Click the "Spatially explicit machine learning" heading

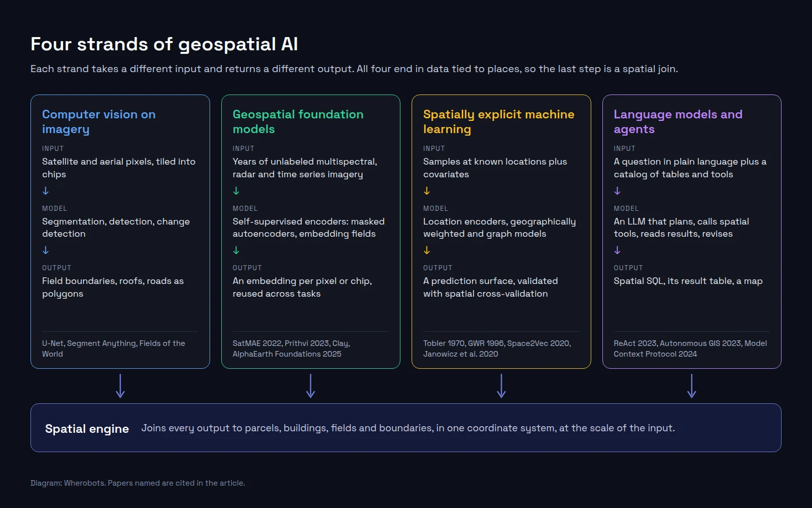point(499,121)
